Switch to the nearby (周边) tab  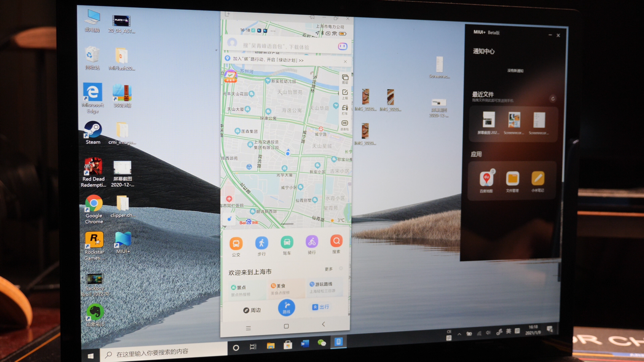(252, 310)
